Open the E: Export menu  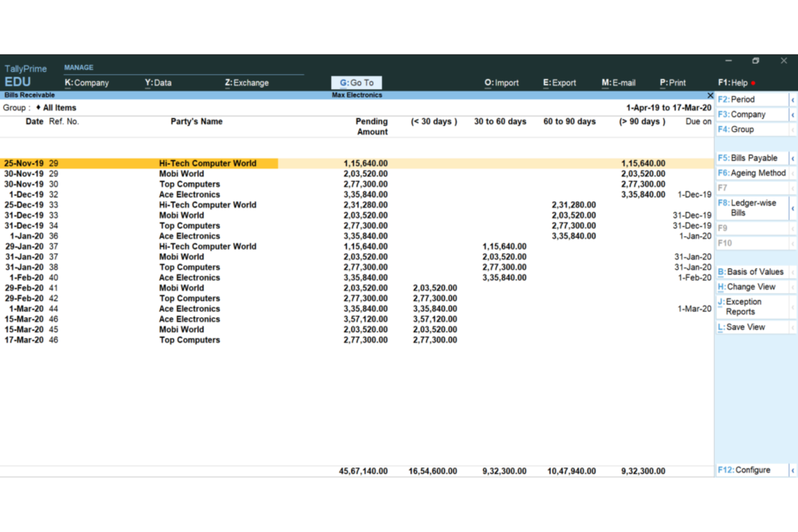[x=559, y=82]
